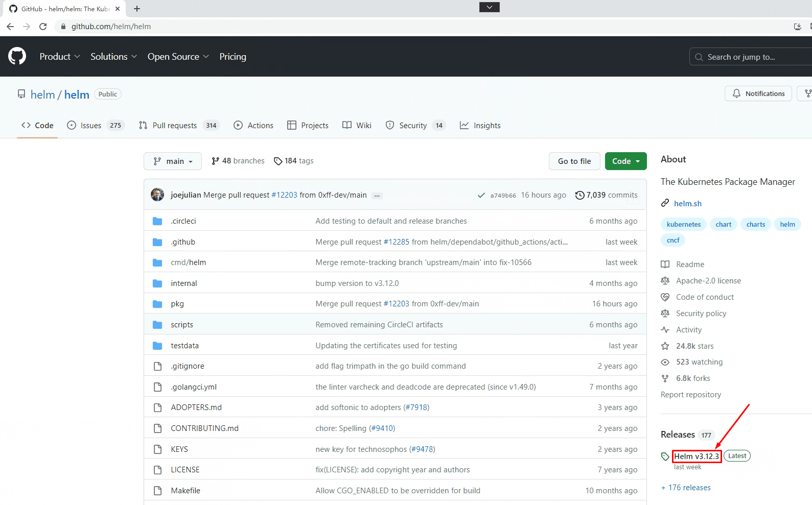The width and height of the screenshot is (812, 505).
Task: Open the Readme link
Action: (x=690, y=264)
